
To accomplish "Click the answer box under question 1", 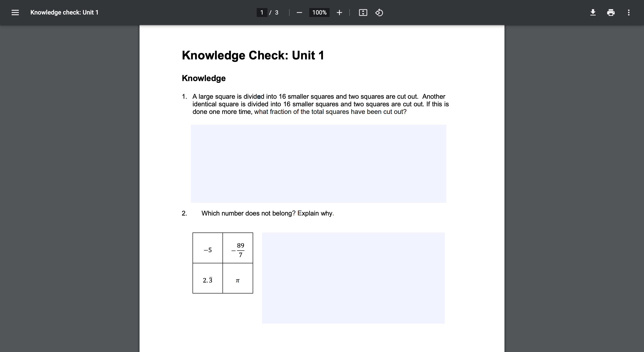I will (x=318, y=163).
